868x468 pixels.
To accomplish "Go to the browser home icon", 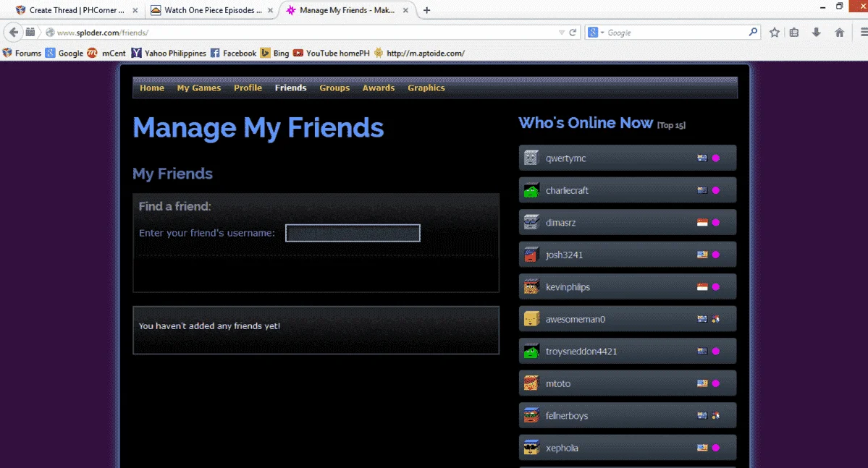I will (839, 33).
